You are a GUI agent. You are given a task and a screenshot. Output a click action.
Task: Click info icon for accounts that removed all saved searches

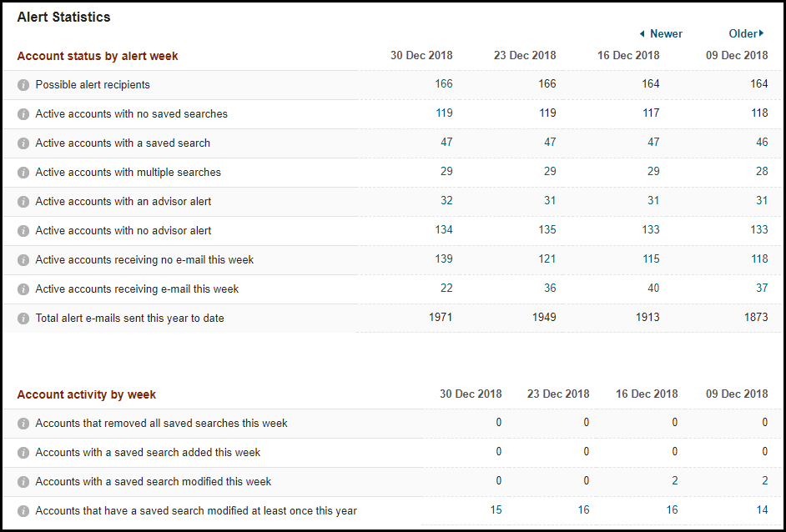click(23, 424)
